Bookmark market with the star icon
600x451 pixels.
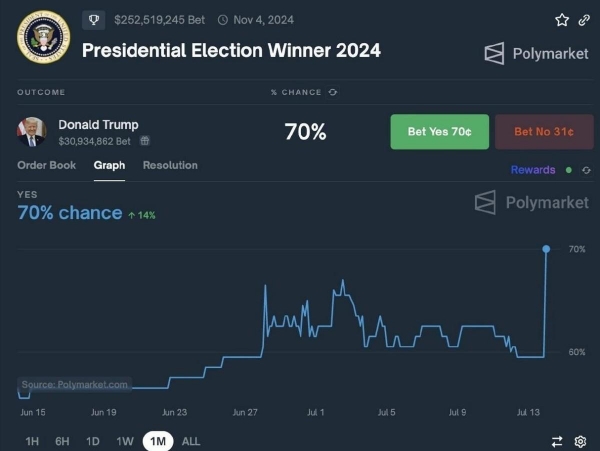click(562, 20)
